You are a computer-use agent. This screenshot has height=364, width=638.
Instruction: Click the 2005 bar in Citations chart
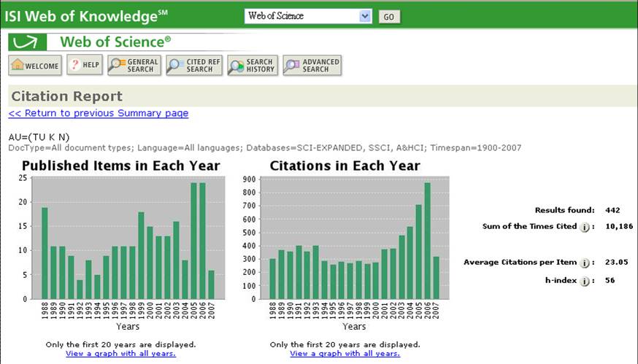click(x=419, y=252)
